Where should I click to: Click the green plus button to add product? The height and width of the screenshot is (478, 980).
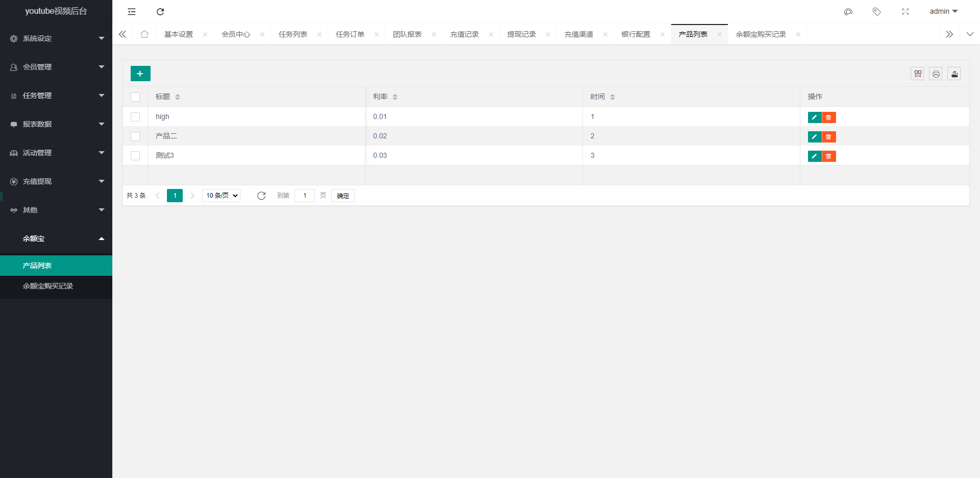[x=140, y=74]
